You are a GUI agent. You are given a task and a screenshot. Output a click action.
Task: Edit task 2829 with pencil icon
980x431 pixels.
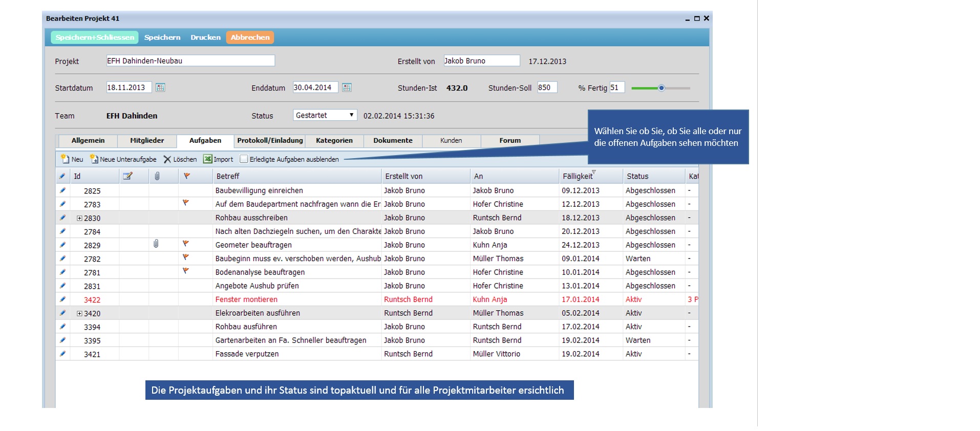62,245
